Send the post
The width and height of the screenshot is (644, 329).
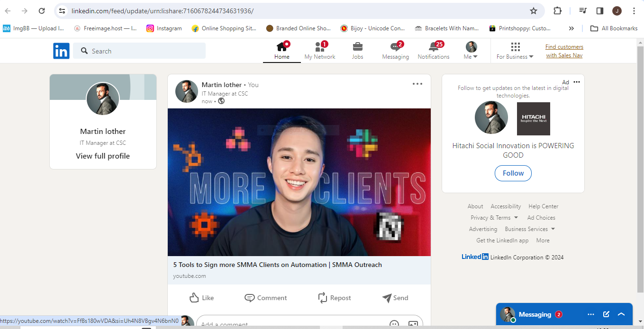(395, 298)
